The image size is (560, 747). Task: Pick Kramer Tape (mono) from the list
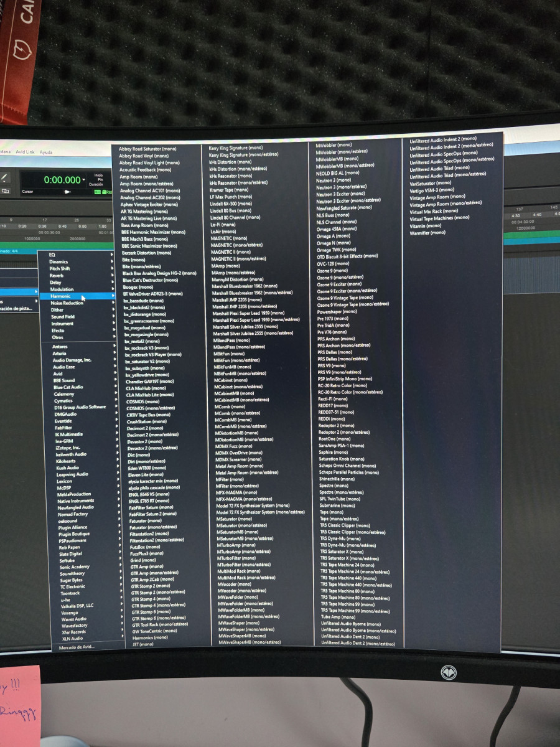click(229, 189)
